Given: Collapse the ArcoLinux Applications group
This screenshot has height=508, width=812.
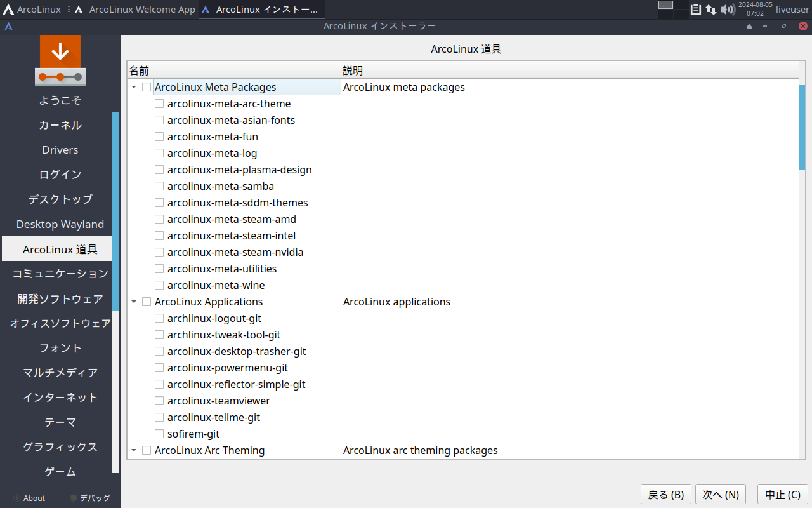Looking at the screenshot, I should (134, 302).
